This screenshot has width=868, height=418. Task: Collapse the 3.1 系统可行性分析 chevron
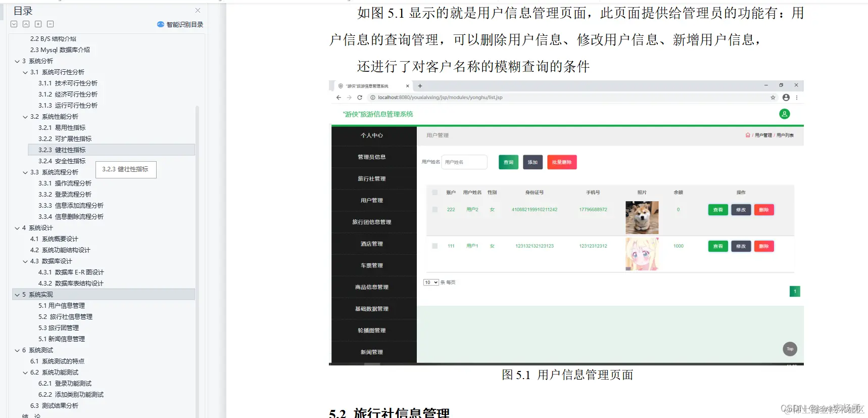point(25,72)
